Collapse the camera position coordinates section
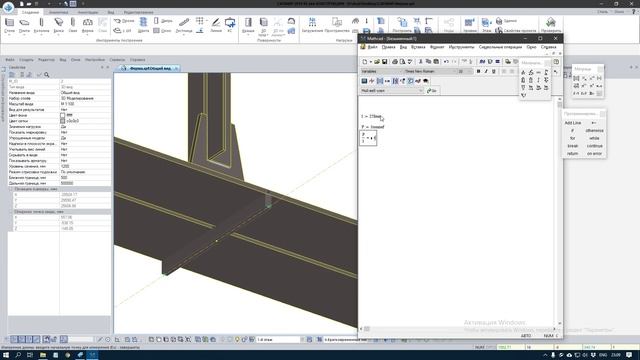 click(x=11, y=189)
